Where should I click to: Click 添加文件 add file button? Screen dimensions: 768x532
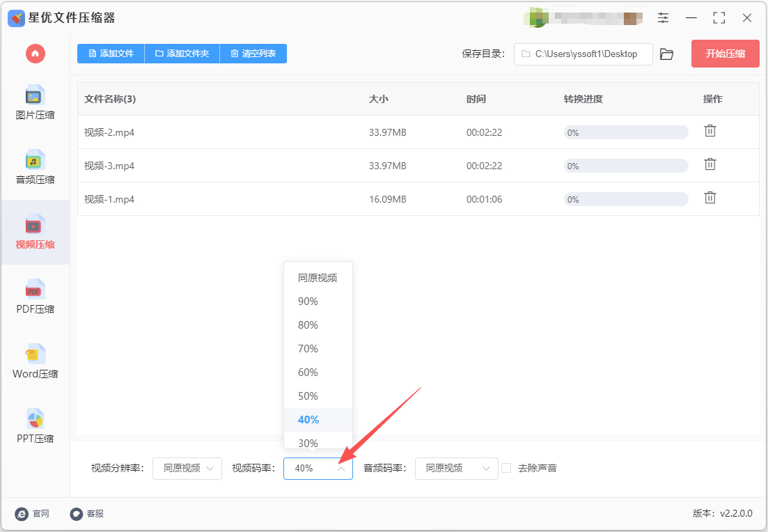click(111, 54)
